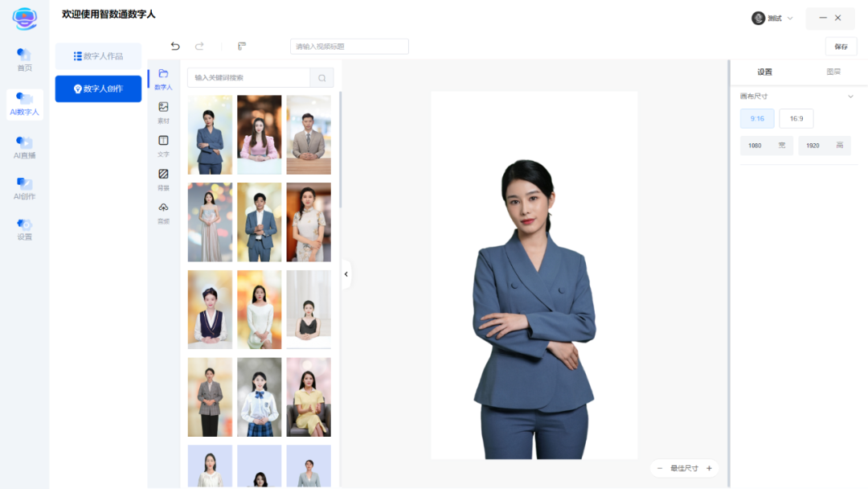Click 最佳尺寸 to fit canvas
868x489 pixels.
[x=684, y=469]
